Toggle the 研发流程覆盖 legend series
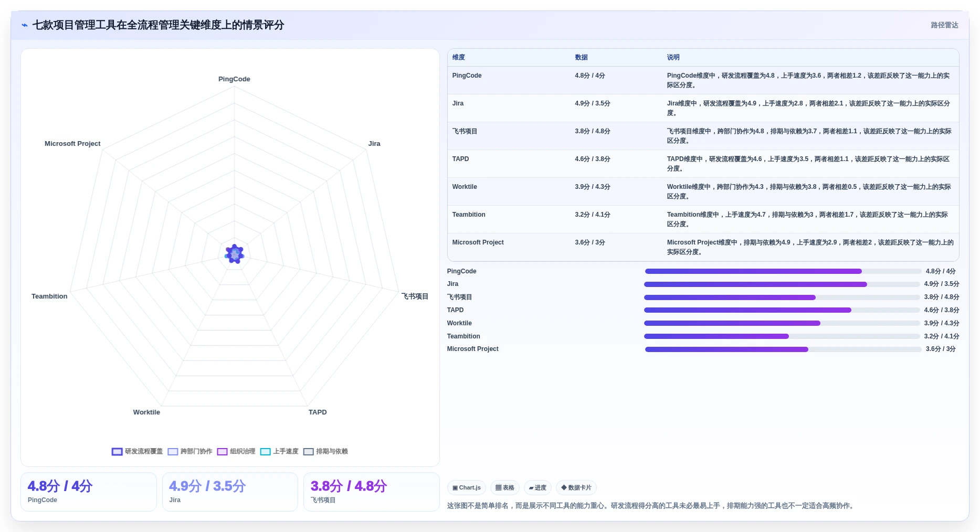The height and width of the screenshot is (532, 980). [x=138, y=451]
